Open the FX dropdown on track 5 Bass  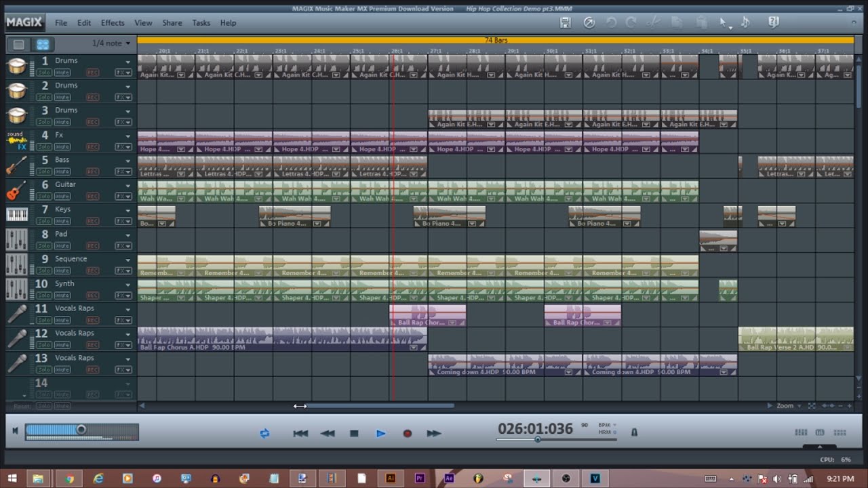click(123, 171)
